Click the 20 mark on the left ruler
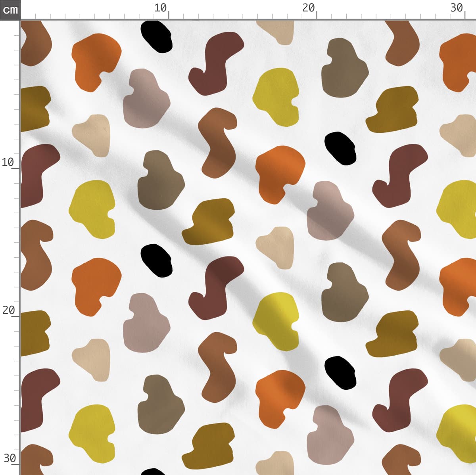The image size is (476, 475). click(x=8, y=310)
